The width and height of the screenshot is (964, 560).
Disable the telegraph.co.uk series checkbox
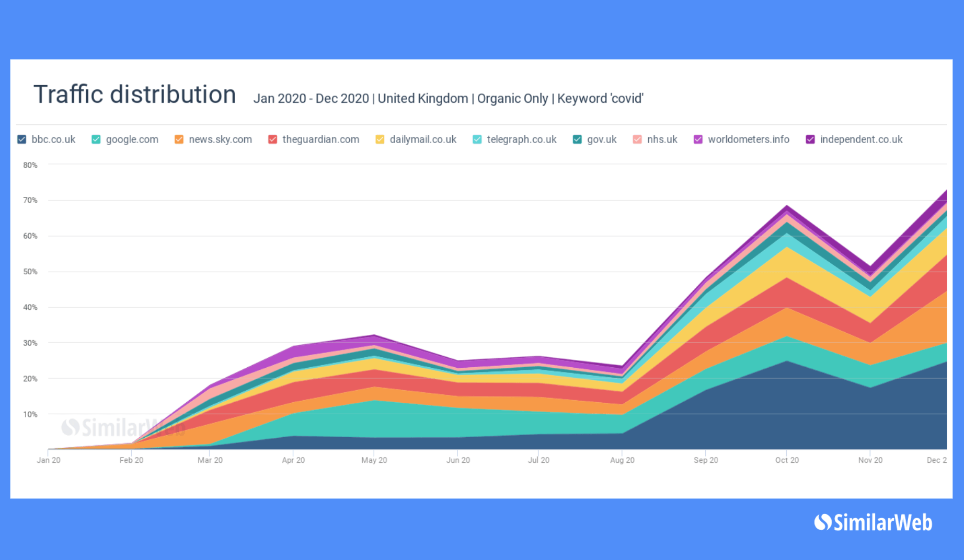click(477, 139)
